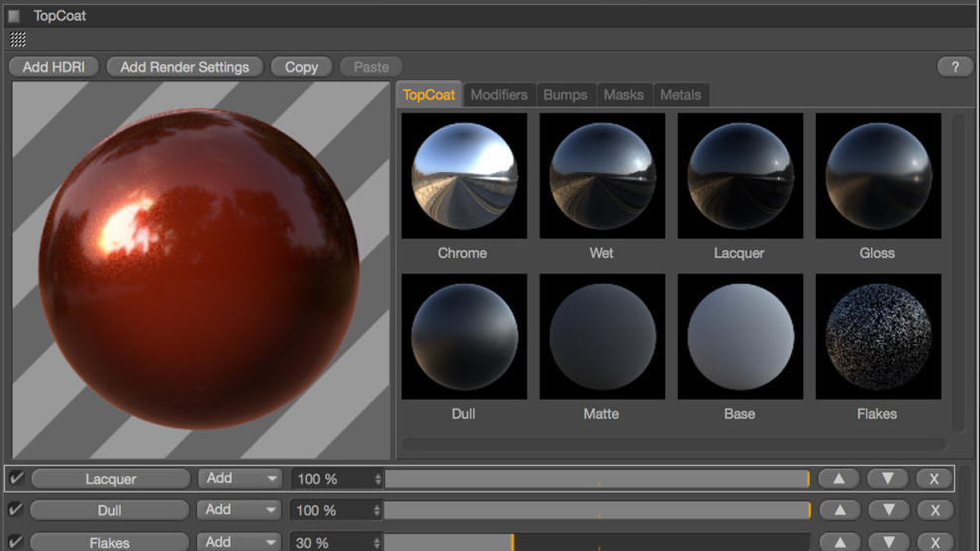Viewport: 980px width, 551px height.
Task: Open the Lacquer layer blend mode dropdown
Action: click(x=239, y=479)
